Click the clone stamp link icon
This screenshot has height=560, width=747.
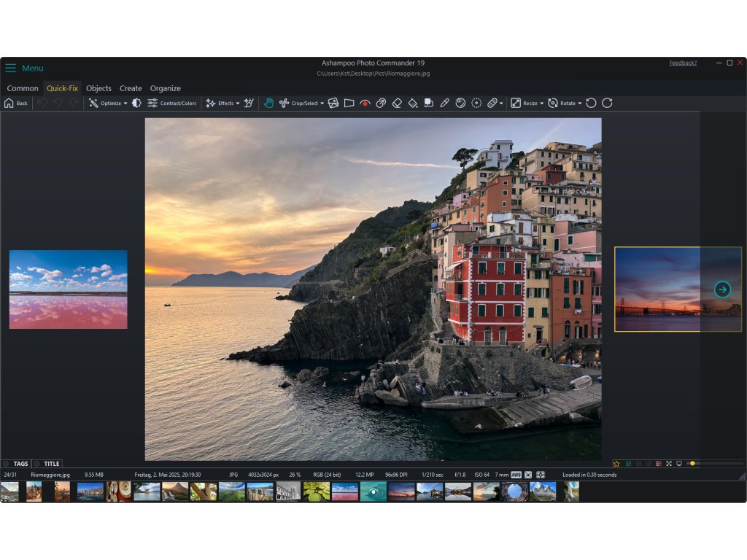(x=381, y=104)
